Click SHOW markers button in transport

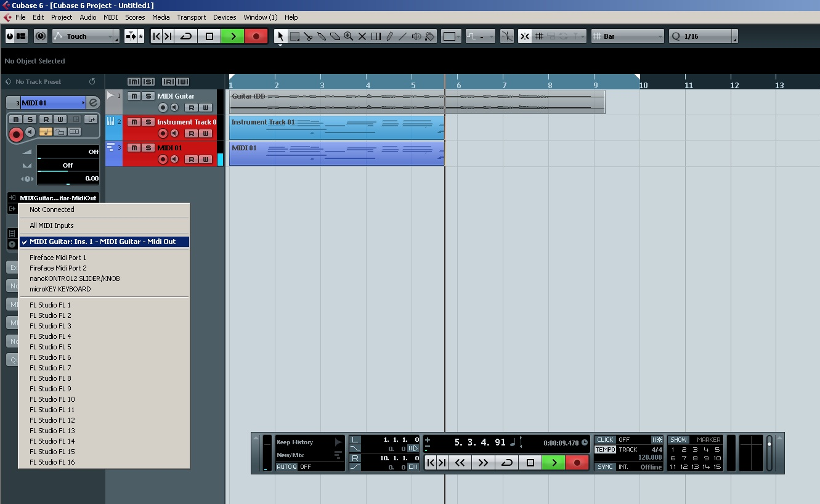coord(679,440)
